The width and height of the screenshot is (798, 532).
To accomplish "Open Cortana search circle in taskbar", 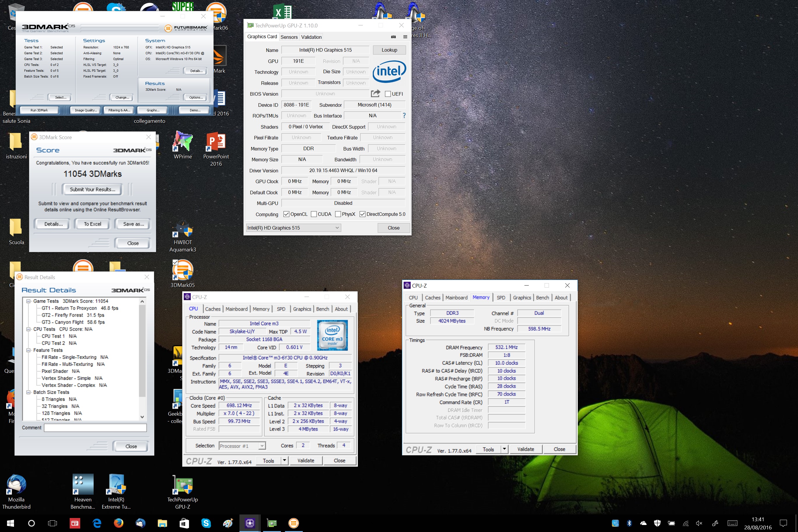I will (x=31, y=523).
